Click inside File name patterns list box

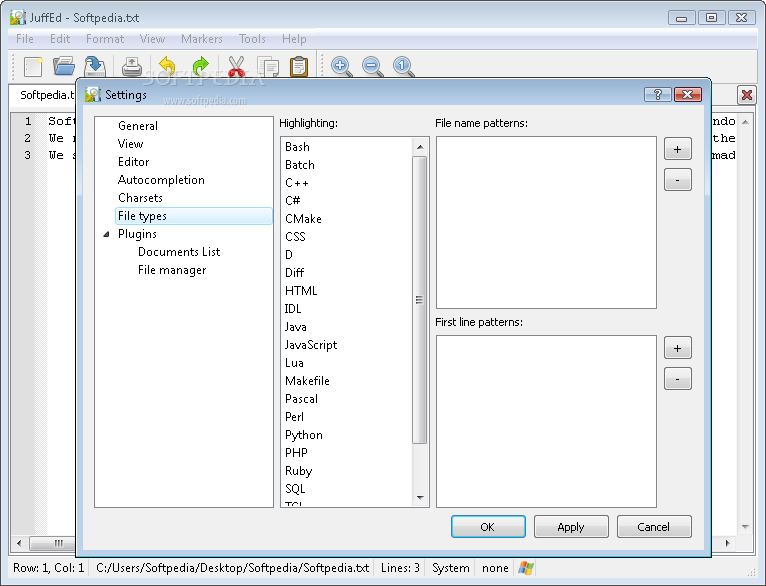[546, 223]
